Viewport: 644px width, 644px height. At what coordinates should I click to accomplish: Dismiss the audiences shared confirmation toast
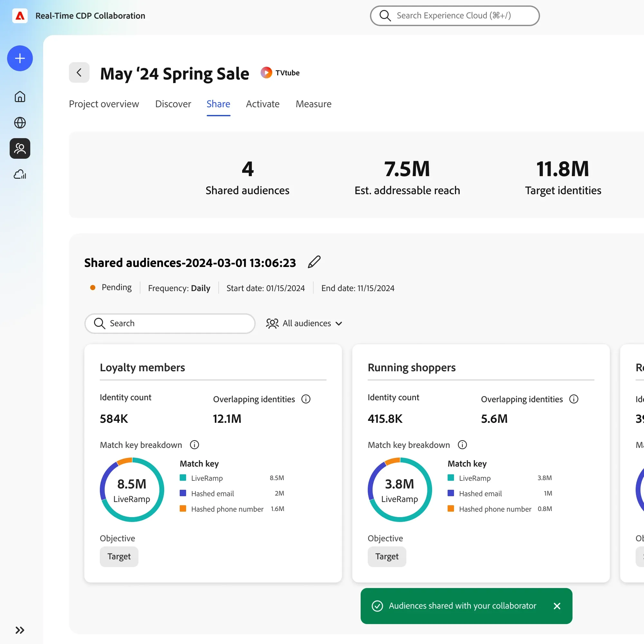coord(557,606)
